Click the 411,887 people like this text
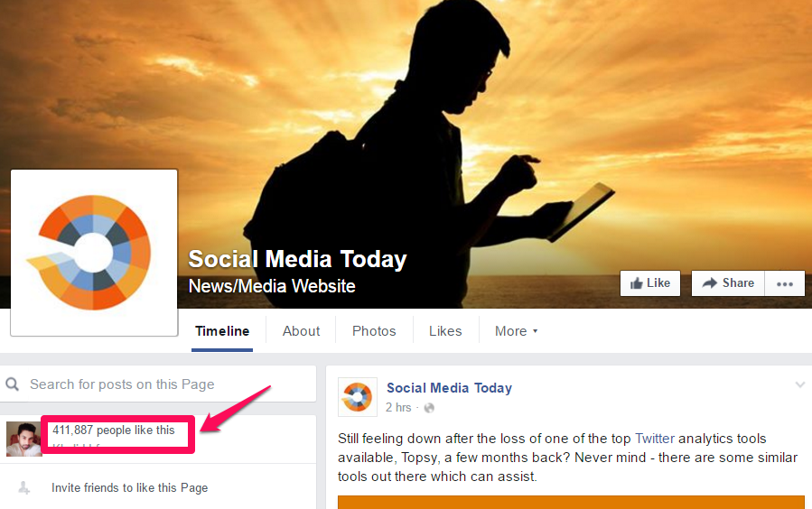 coord(114,430)
